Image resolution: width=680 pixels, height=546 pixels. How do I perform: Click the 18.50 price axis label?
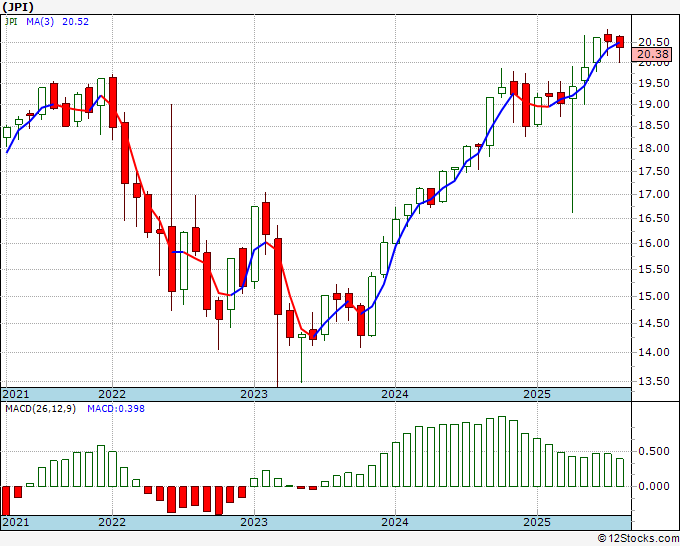654,126
